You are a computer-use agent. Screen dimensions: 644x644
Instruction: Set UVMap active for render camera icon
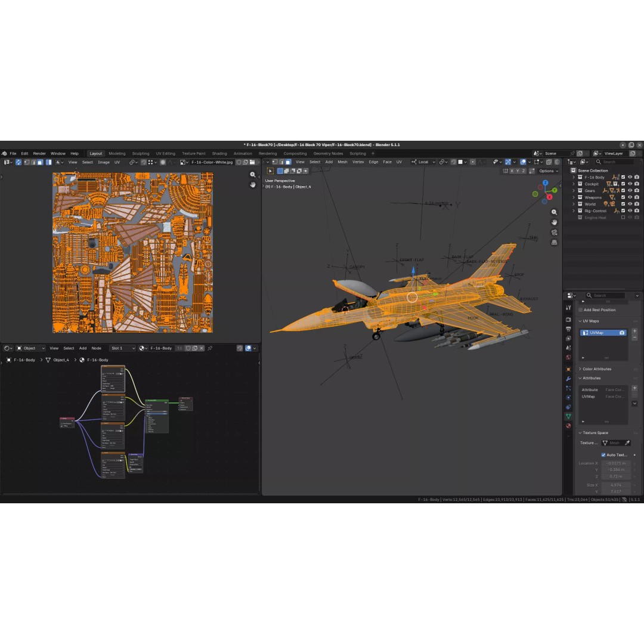click(x=622, y=333)
